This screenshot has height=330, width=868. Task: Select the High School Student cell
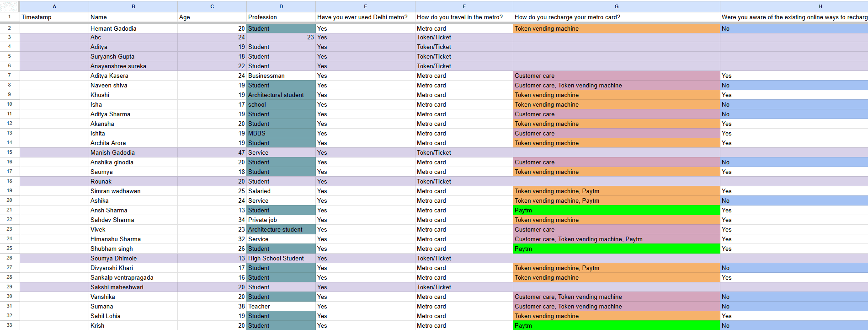(281, 258)
